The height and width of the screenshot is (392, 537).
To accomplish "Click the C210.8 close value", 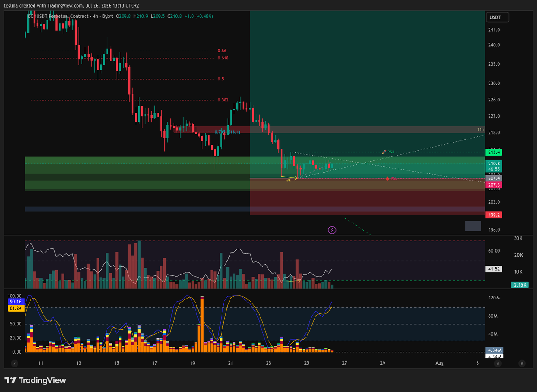I will [175, 16].
